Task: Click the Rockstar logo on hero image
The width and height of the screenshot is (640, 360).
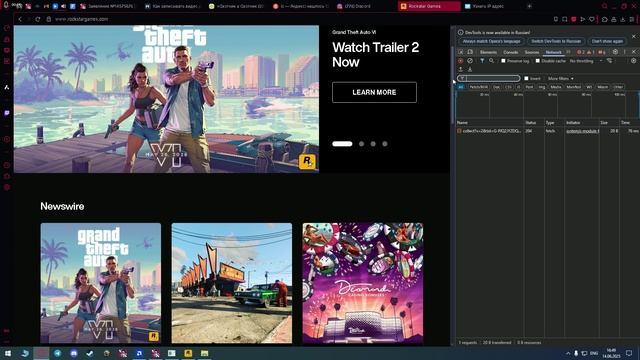Action: (x=307, y=162)
